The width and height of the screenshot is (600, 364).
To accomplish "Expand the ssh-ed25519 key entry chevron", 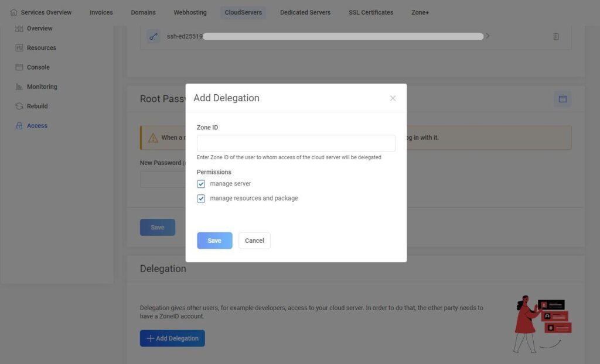I will 487,36.
